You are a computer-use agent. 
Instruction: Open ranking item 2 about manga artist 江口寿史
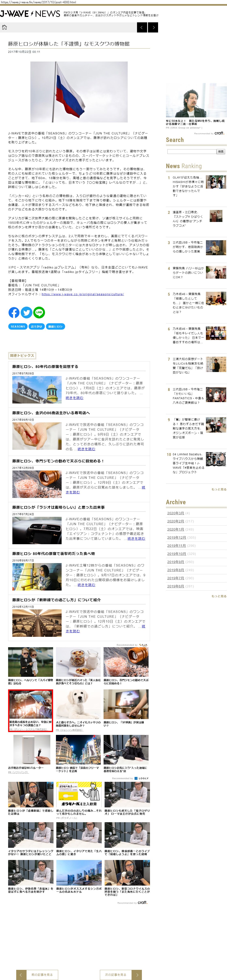click(188, 219)
